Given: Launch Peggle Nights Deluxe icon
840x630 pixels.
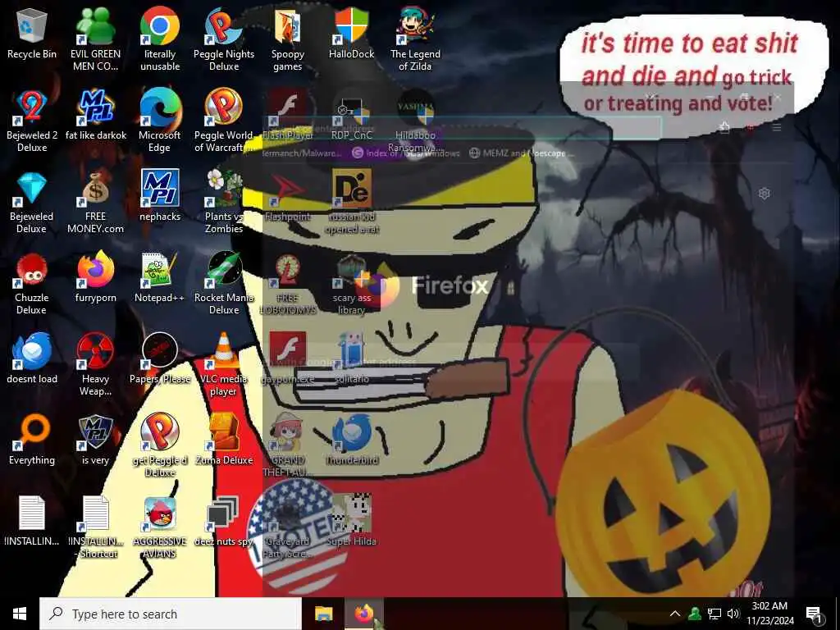Looking at the screenshot, I should click(x=224, y=39).
